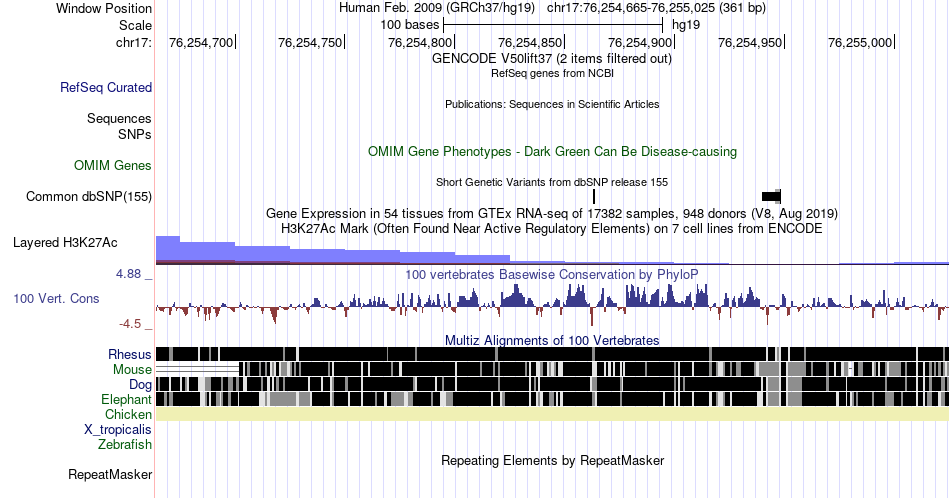Screen dimensions: 950x498
Task: Click the Rhesus alignment row
Action: 552,354
